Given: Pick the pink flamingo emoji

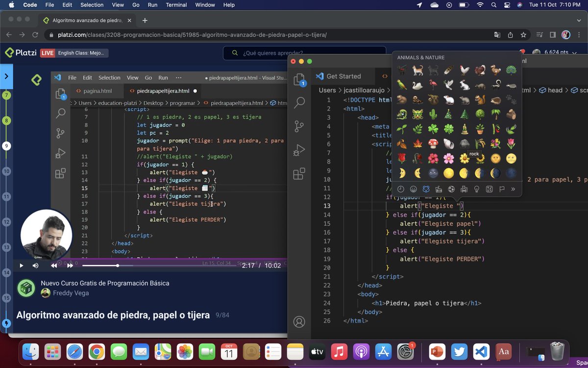Looking at the screenshot, I should tap(433, 85).
